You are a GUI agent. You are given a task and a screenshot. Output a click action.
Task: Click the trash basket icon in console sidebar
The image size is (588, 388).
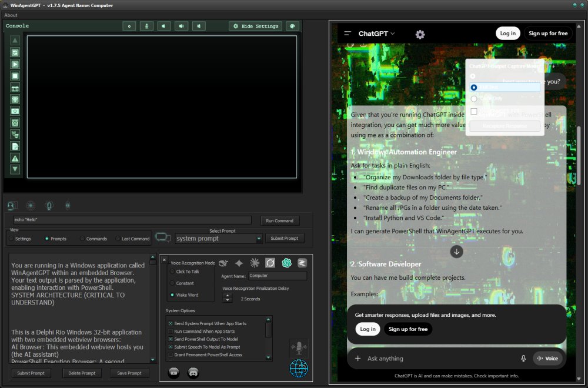(15, 123)
